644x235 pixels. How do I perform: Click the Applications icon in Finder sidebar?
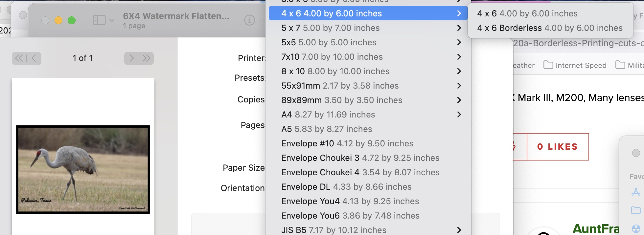636,192
